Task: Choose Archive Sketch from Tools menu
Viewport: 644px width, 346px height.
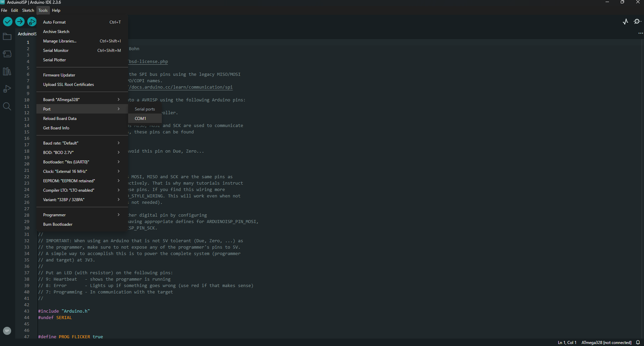Action: [82, 32]
